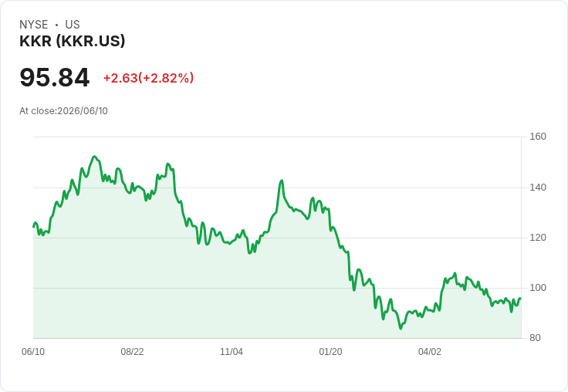568x392 pixels.
Task: Click the 06/10 date on x-axis
Action: [33, 351]
